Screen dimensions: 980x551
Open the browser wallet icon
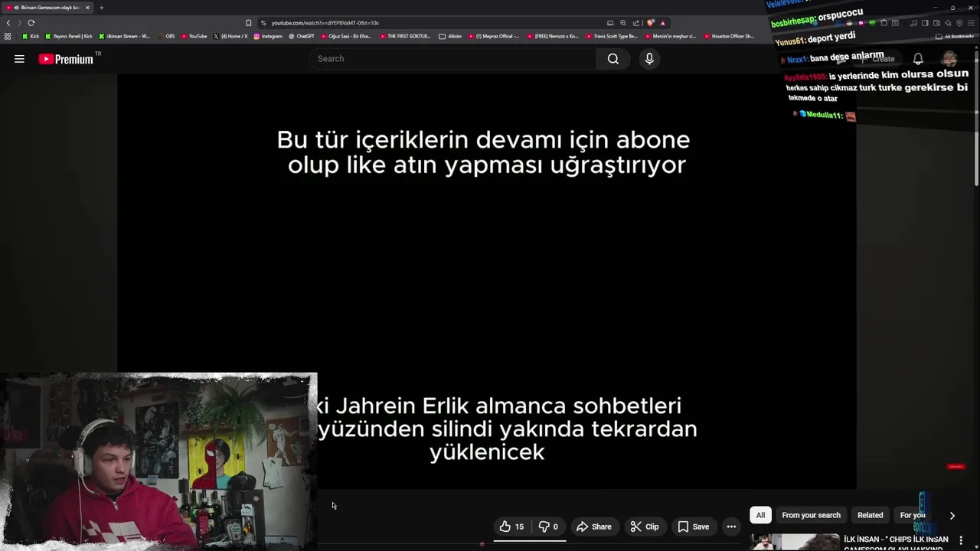(936, 23)
